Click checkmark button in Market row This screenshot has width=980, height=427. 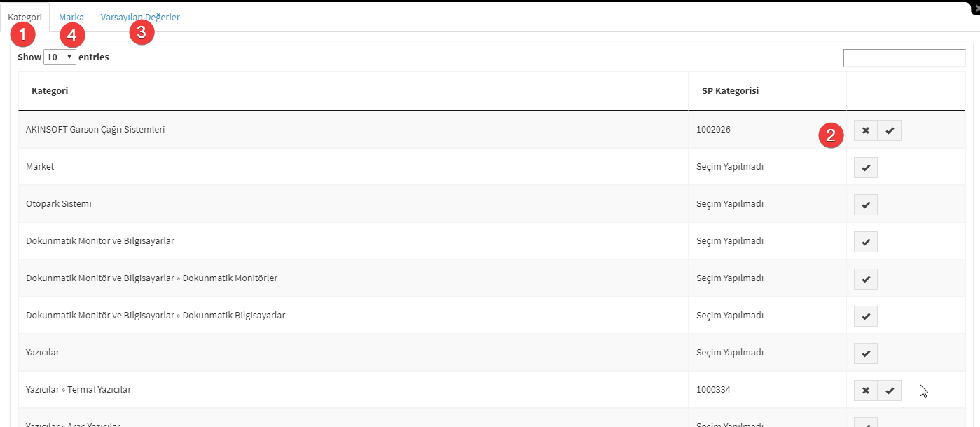(x=866, y=168)
